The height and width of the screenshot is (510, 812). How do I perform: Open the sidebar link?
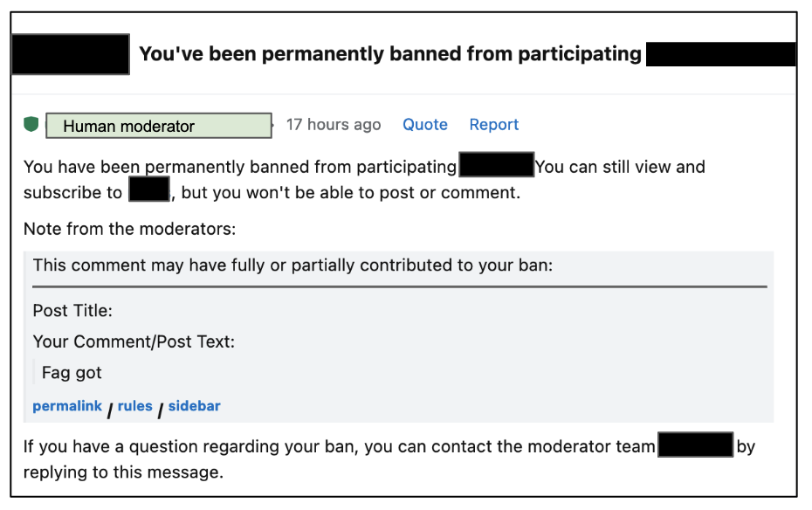tap(194, 406)
